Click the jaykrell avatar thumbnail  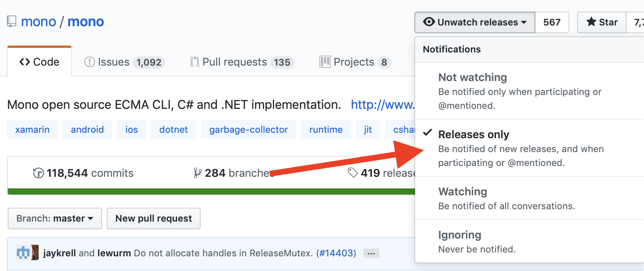23,252
